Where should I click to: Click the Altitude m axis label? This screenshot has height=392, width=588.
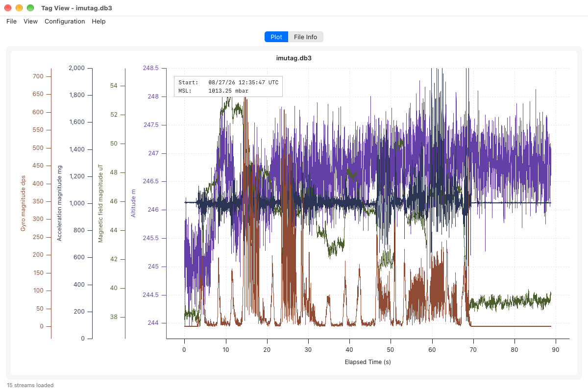pos(133,203)
